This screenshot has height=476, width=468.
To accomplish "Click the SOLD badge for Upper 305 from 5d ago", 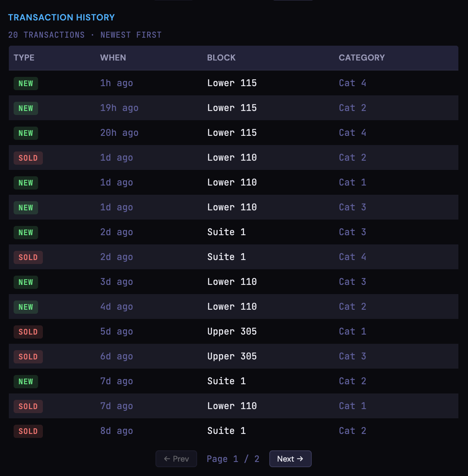I will [x=28, y=332].
